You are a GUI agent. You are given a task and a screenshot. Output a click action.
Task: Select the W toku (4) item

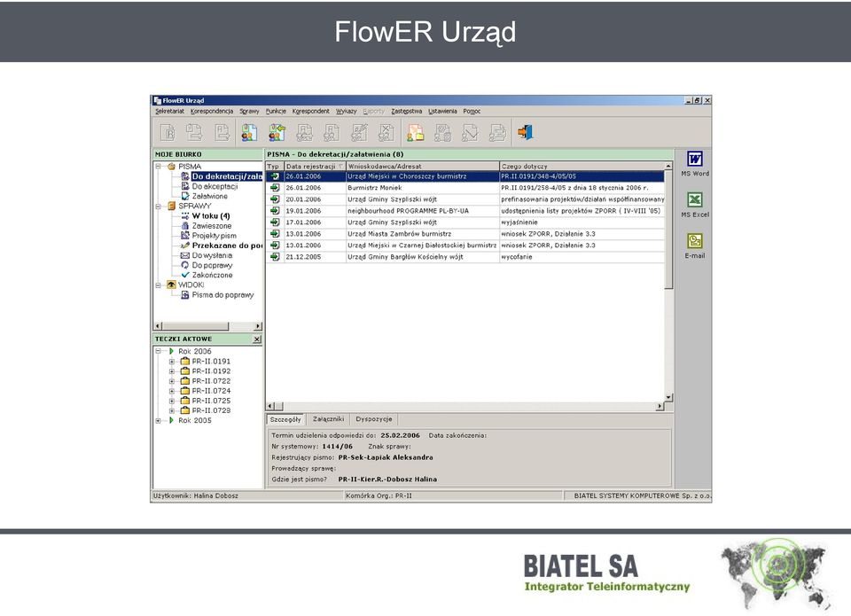point(211,216)
